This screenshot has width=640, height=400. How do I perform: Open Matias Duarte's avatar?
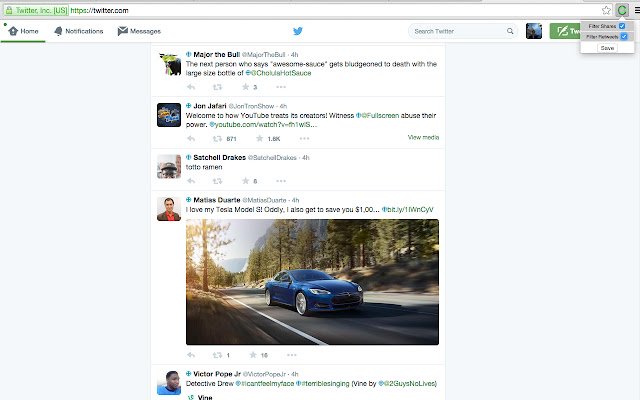click(x=169, y=209)
